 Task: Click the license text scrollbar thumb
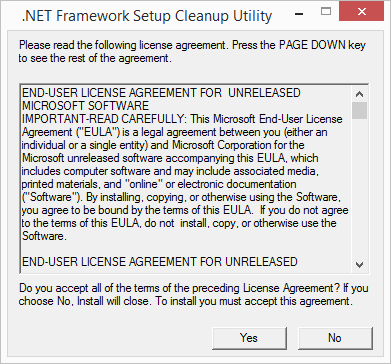click(359, 110)
